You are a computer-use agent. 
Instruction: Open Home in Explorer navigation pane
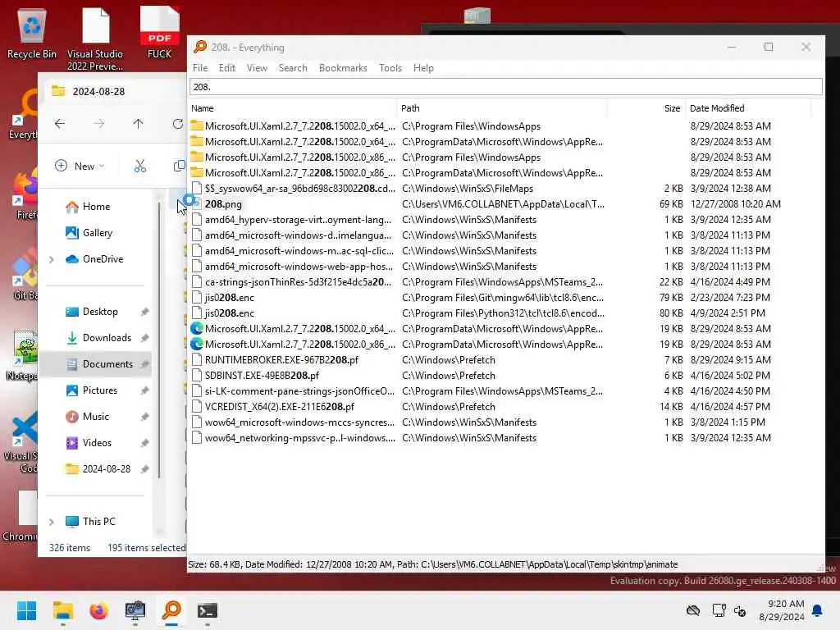(x=95, y=207)
